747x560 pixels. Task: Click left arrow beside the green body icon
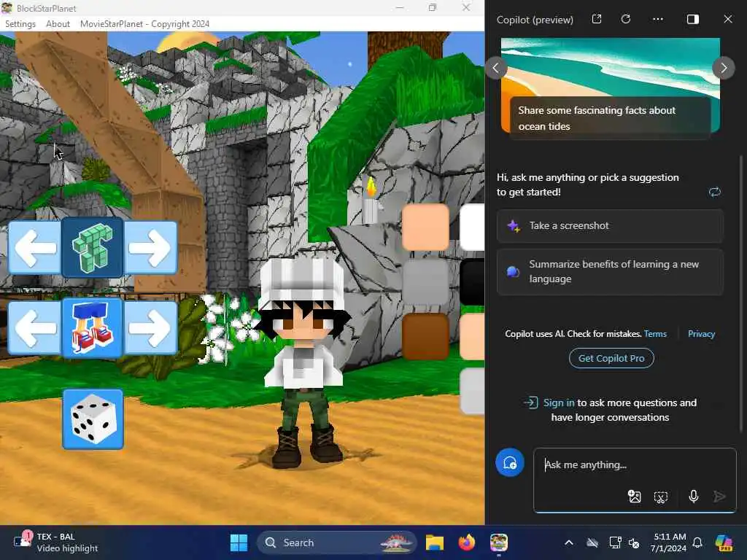point(35,248)
